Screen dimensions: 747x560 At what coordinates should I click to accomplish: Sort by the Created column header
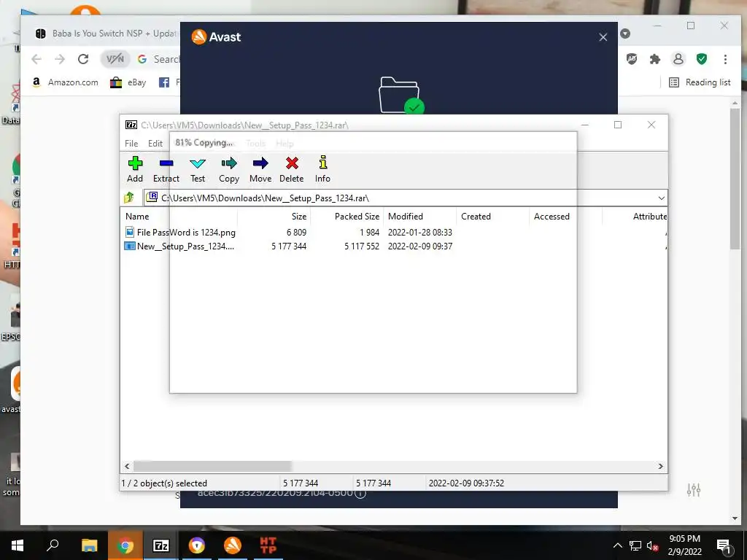click(x=476, y=216)
